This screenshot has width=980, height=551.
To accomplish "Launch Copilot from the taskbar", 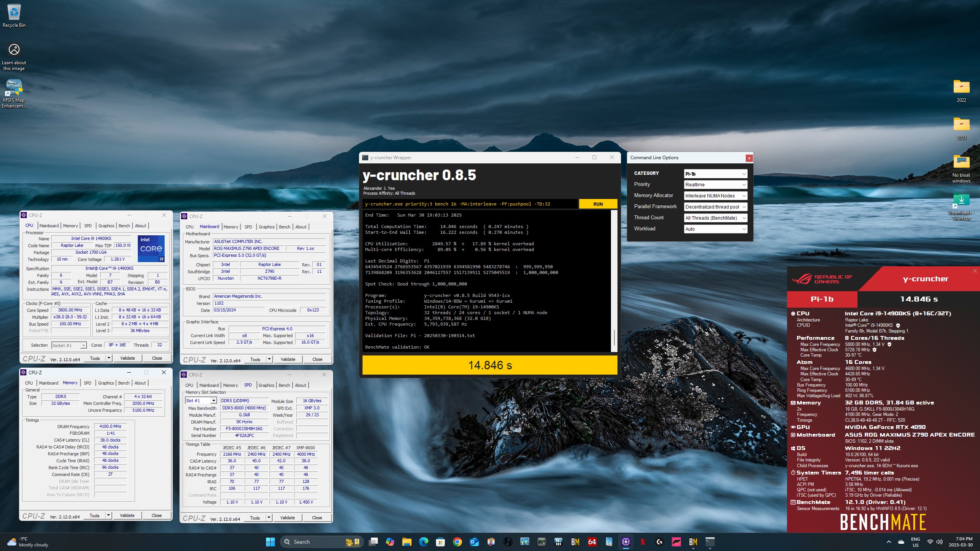I will (390, 542).
